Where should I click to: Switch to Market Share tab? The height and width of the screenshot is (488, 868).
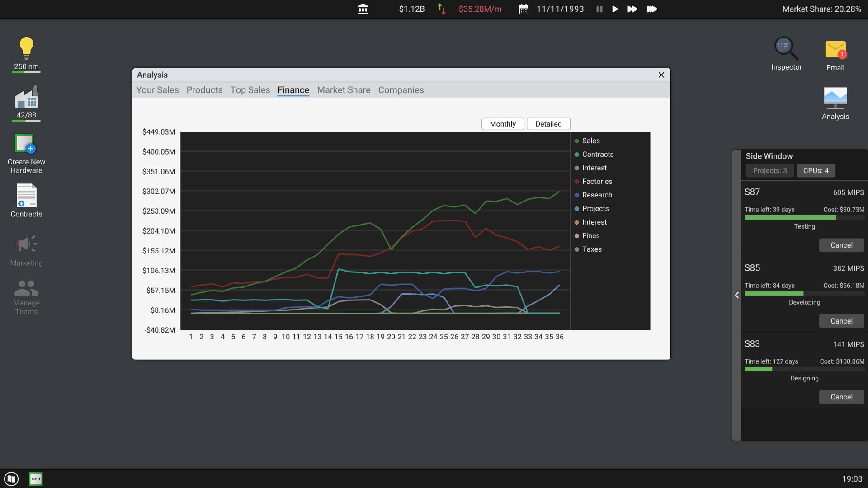pos(344,90)
